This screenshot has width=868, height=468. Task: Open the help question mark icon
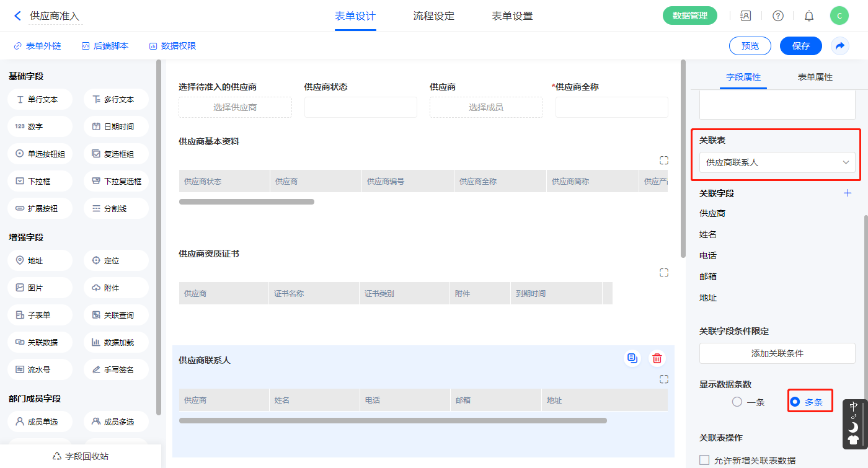point(777,16)
